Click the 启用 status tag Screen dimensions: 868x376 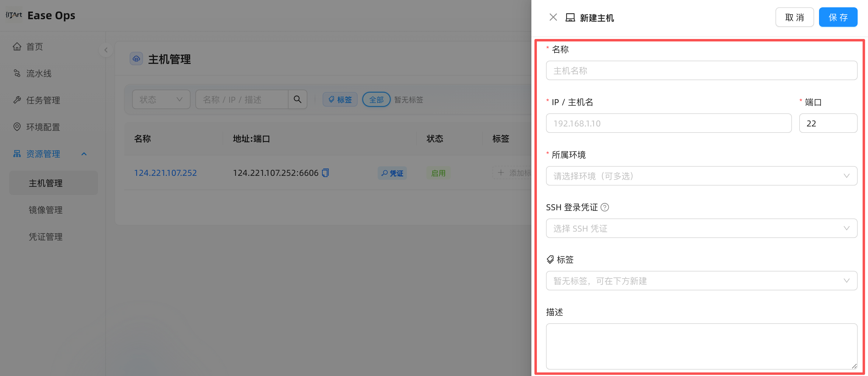click(x=438, y=173)
